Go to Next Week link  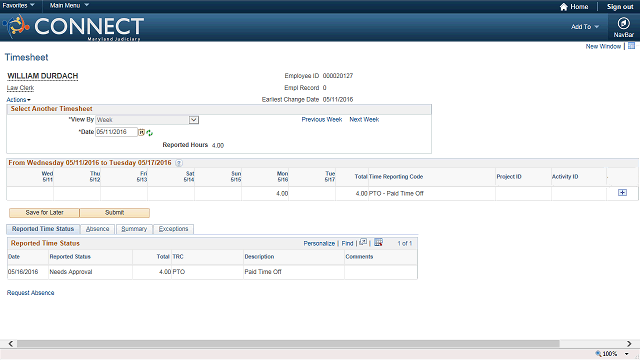tap(364, 120)
